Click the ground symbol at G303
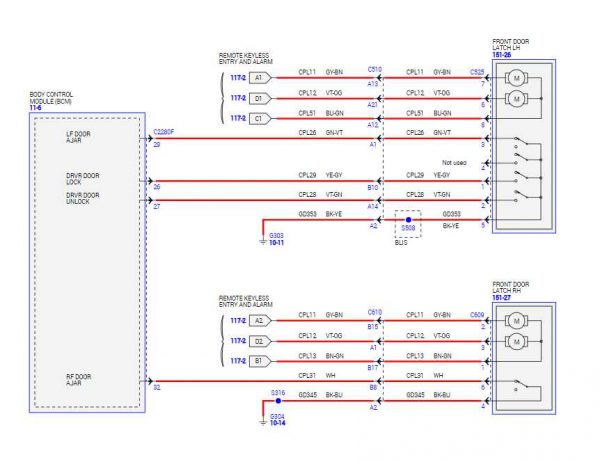The image size is (600, 462). (263, 242)
